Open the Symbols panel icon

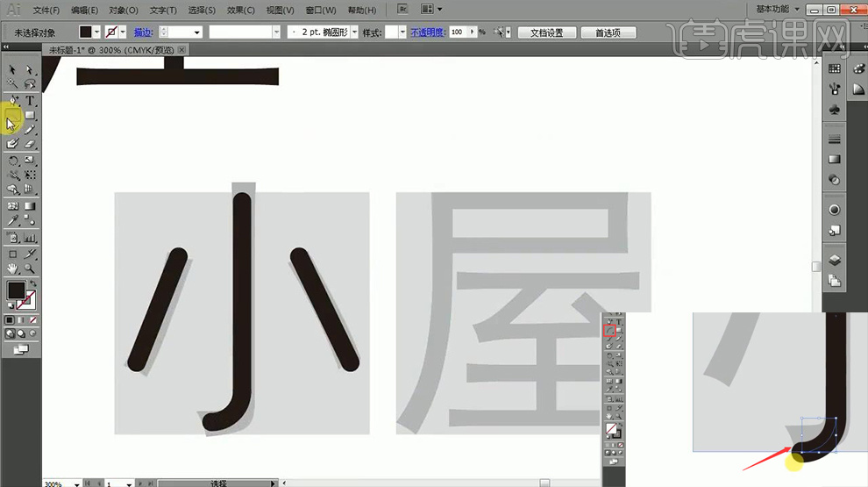coord(835,110)
